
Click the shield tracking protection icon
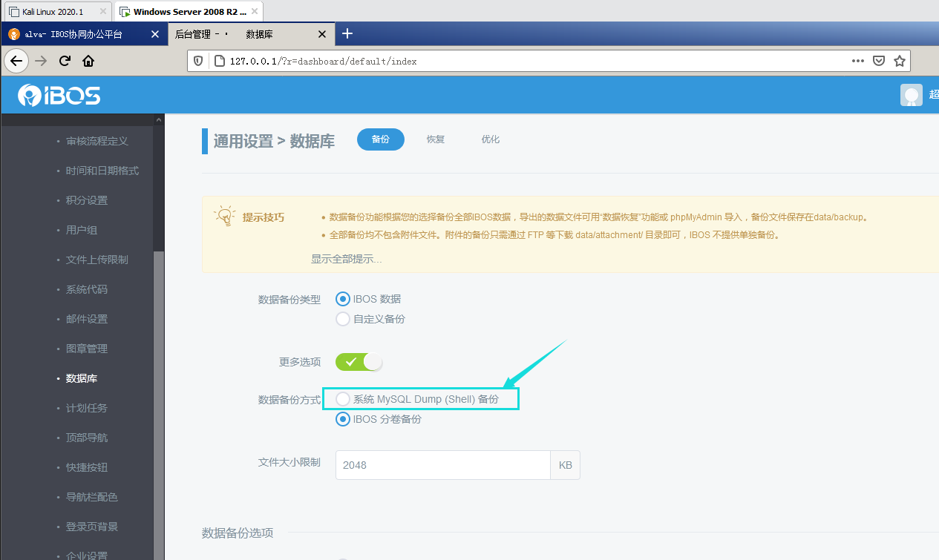pos(198,61)
